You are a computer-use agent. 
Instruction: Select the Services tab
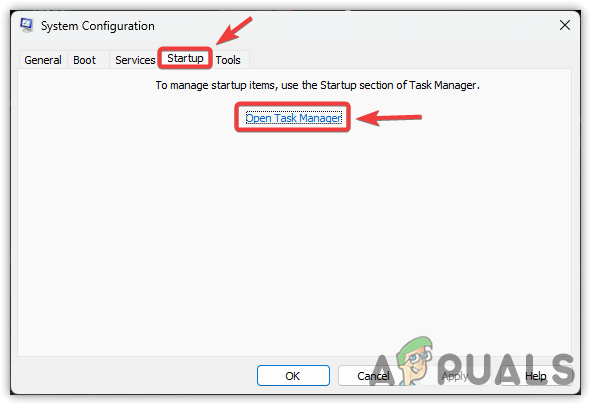[135, 60]
